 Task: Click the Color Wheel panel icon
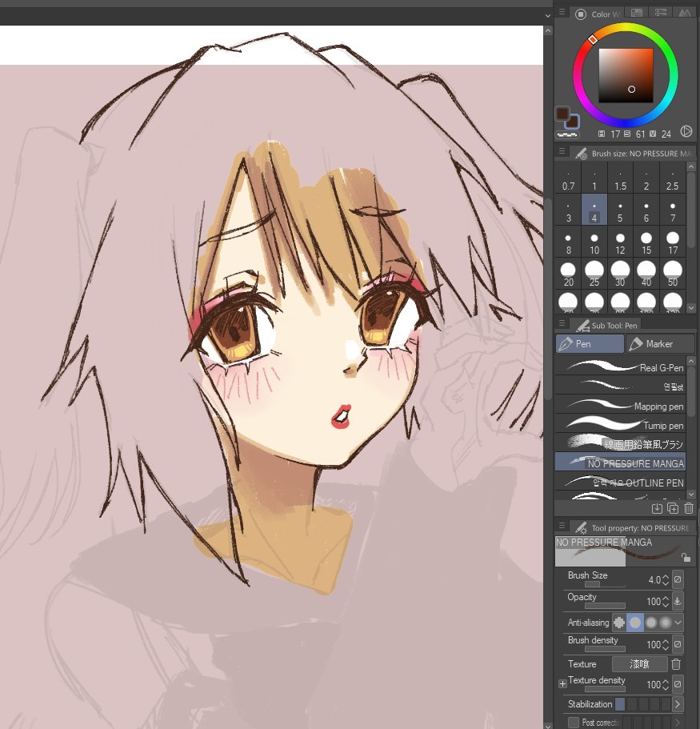point(580,13)
